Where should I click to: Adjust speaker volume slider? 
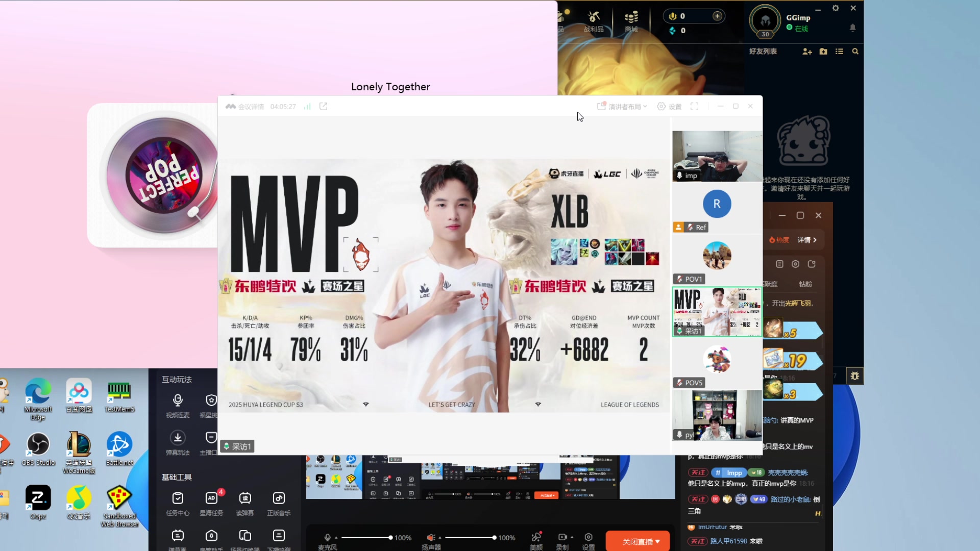coord(470,538)
